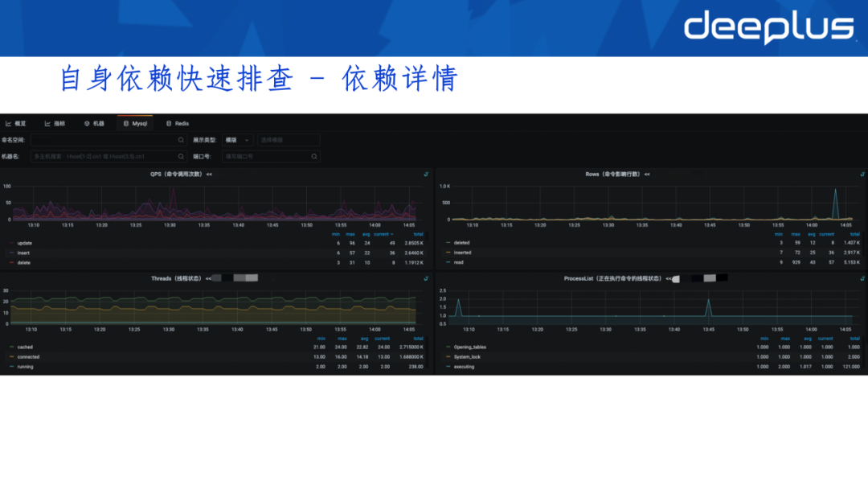This screenshot has width=868, height=489.
Task: Collapse the Threads panel double-arrow
Action: tap(208, 278)
